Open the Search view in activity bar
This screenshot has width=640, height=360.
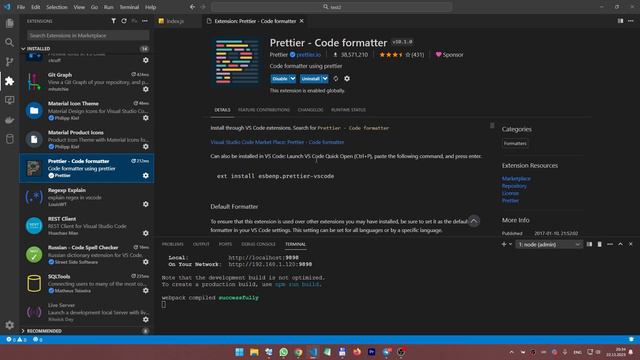tap(9, 42)
